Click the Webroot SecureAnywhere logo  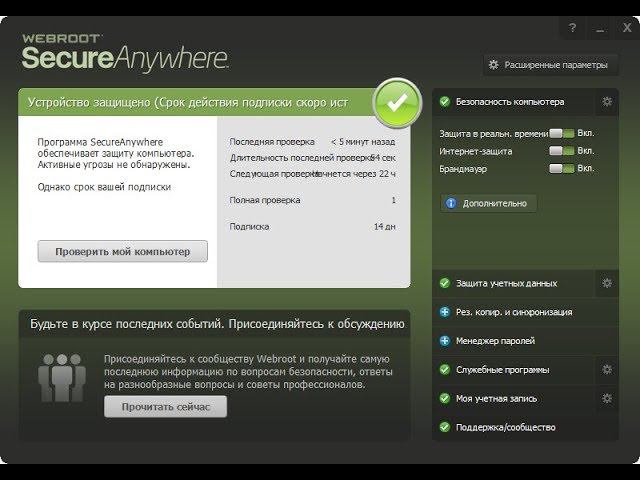125,52
